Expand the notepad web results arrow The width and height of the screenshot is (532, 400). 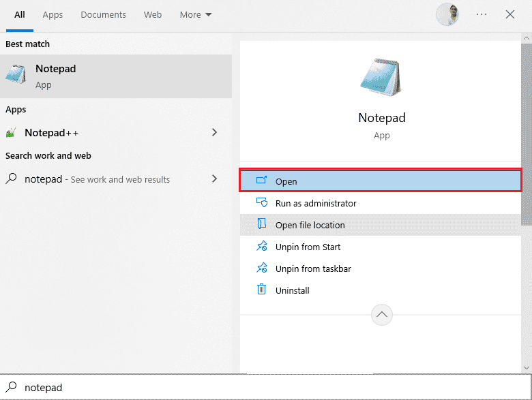click(214, 179)
